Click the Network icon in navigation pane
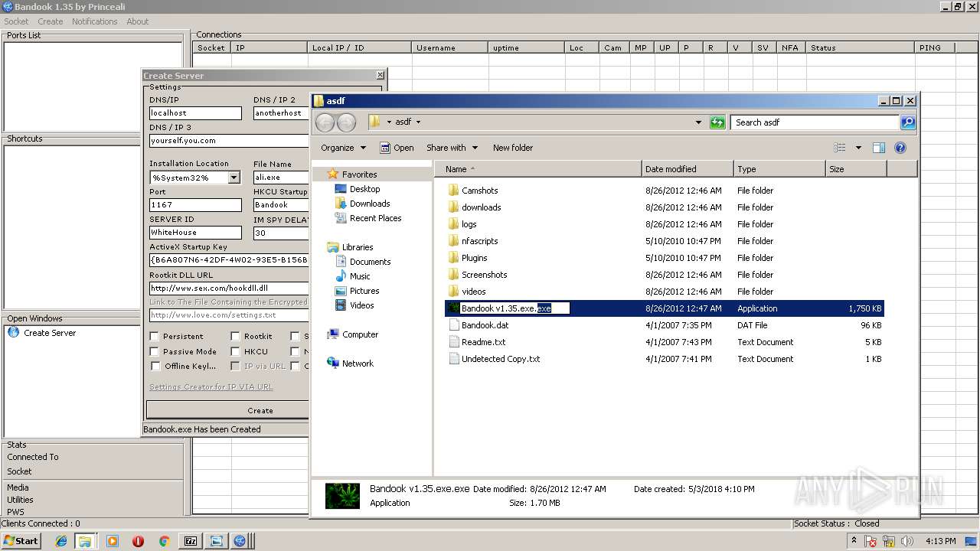 pos(333,364)
